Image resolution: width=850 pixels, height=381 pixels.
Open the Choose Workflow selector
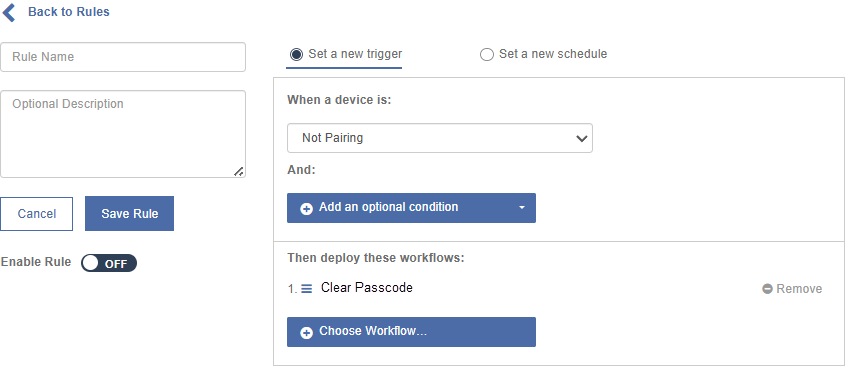click(x=411, y=332)
